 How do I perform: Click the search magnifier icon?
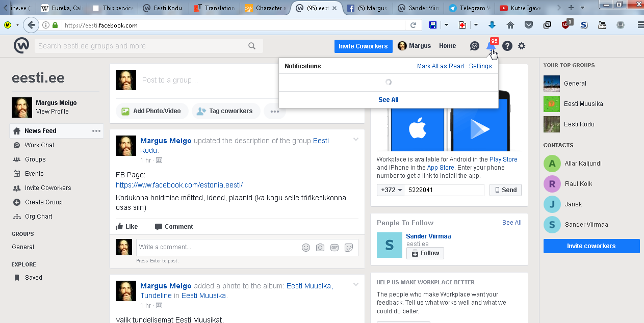(252, 46)
